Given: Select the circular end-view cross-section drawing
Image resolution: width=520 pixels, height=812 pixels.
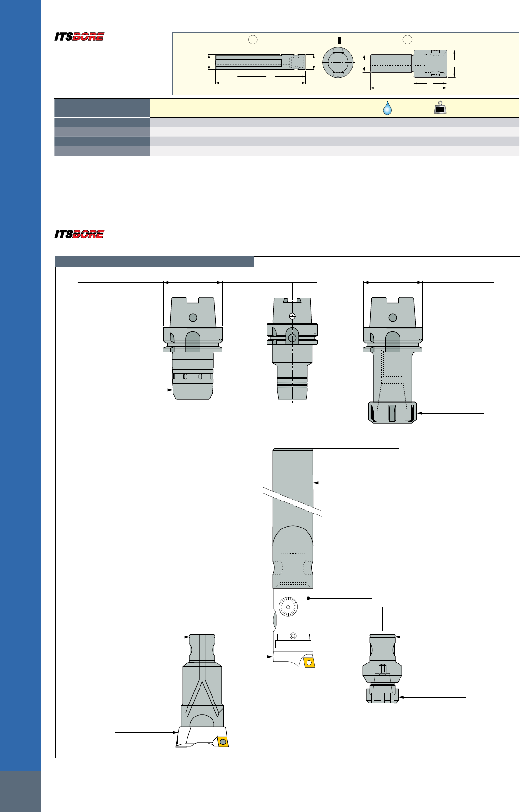Looking at the screenshot, I should coord(338,62).
